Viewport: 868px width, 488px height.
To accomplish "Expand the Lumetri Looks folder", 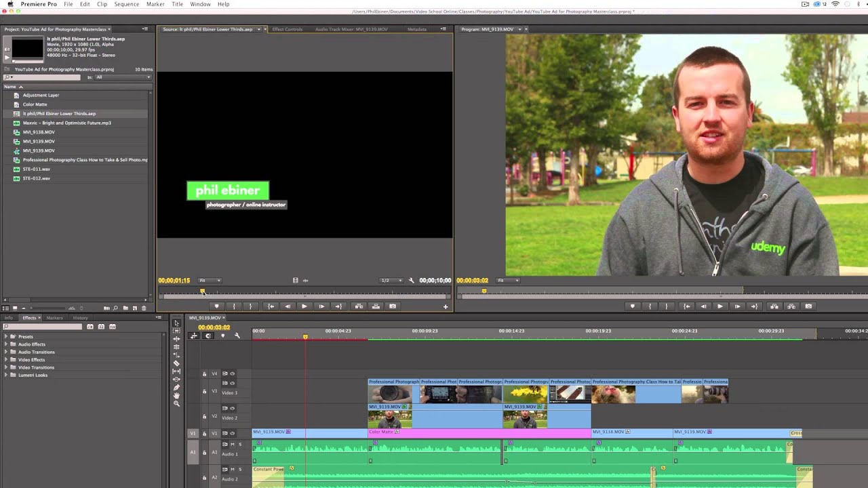I will (x=6, y=375).
